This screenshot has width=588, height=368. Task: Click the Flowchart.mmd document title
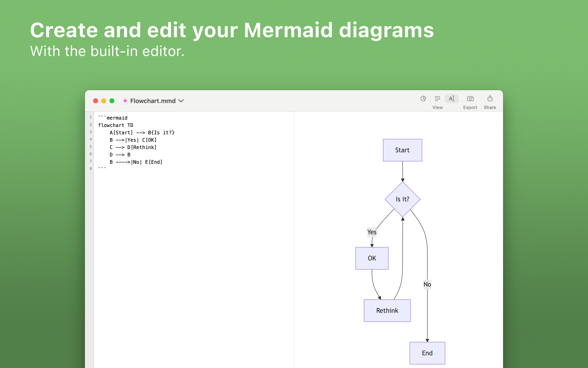click(153, 101)
